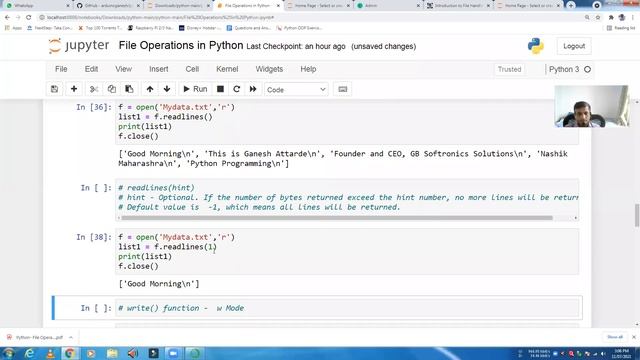Click the Trusted notebook button

point(509,69)
